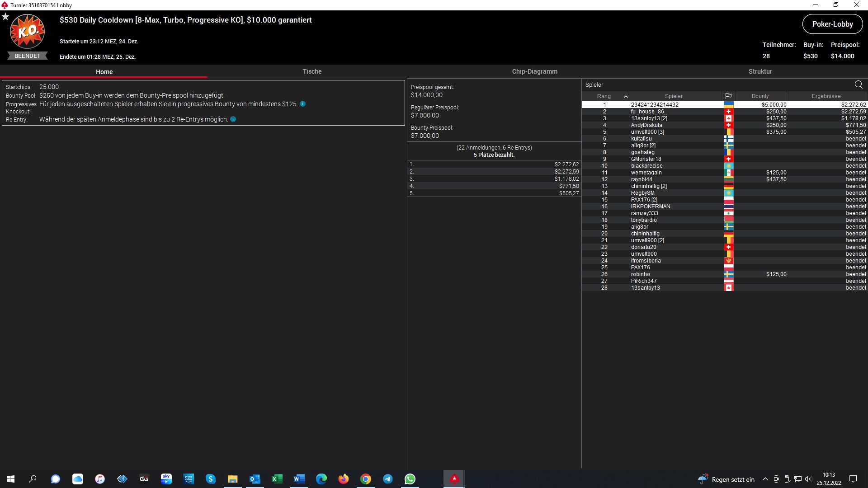Click the PokerStars taskbar icon
Viewport: 868px width, 488px height.
pos(454,479)
